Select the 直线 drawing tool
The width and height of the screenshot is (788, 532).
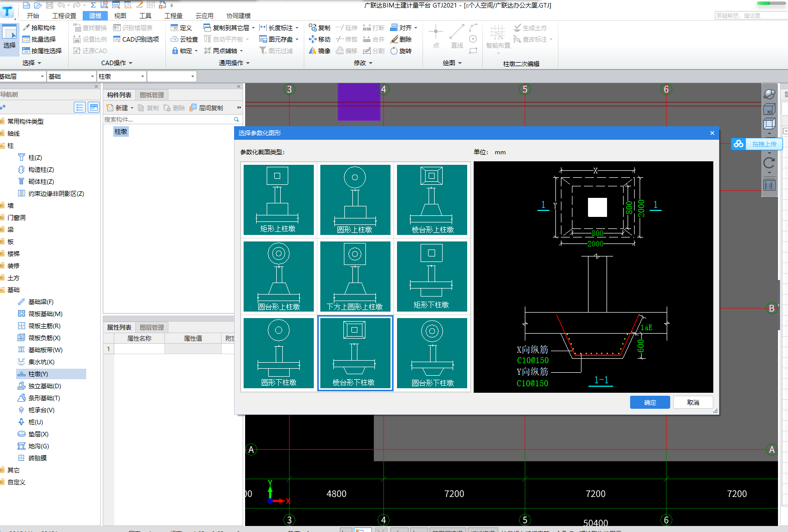[x=457, y=37]
